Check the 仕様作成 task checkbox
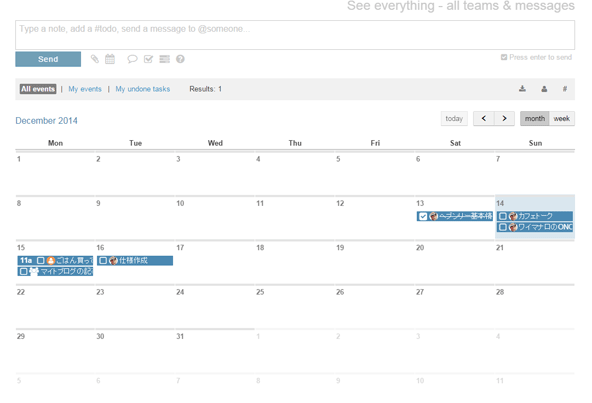 tap(103, 261)
